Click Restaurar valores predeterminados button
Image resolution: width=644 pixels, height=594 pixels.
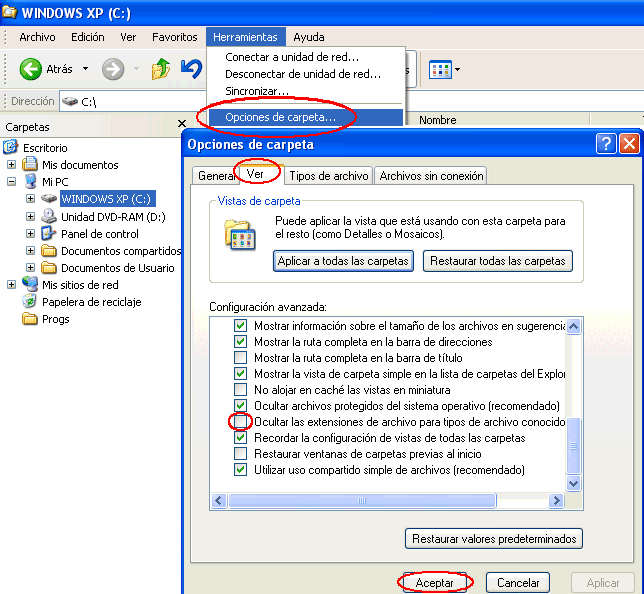494,539
